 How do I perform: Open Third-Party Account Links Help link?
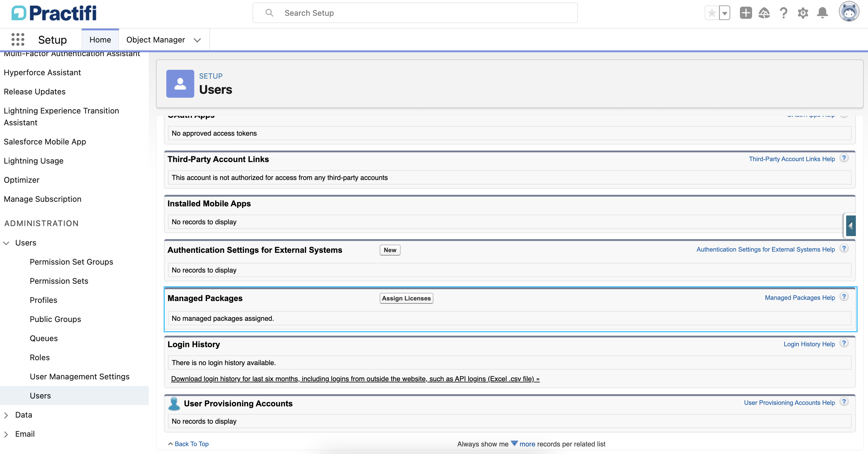(792, 159)
